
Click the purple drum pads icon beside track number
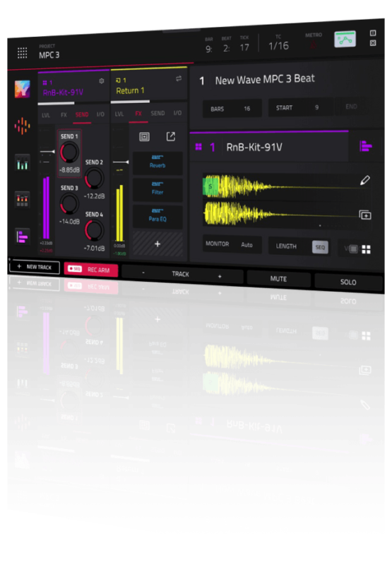198,147
